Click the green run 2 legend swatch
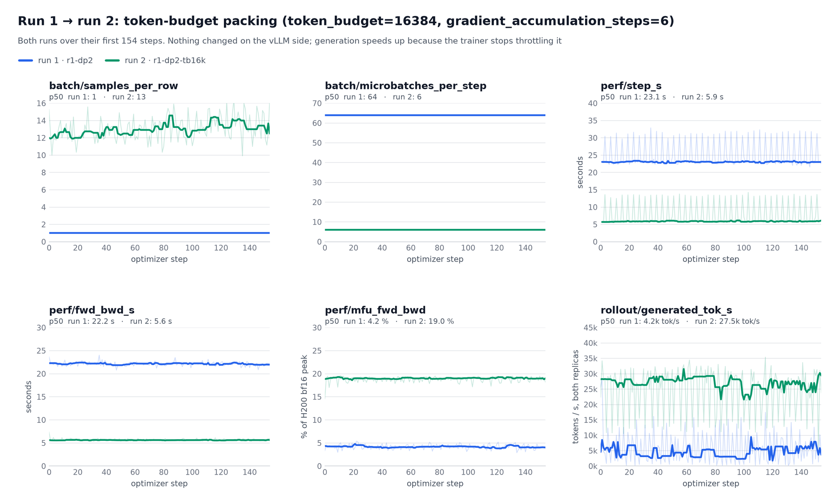Screen dimensions: 837x504 (x=112, y=61)
